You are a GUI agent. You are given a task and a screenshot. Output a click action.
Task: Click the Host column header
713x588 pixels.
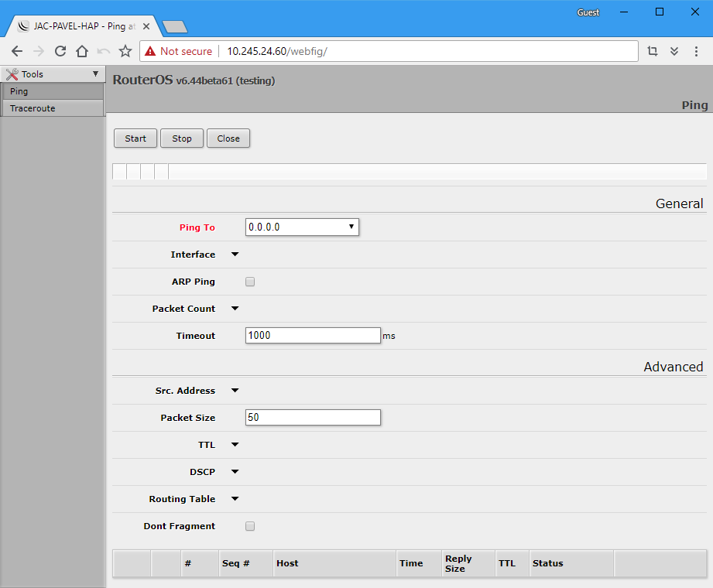(x=334, y=563)
